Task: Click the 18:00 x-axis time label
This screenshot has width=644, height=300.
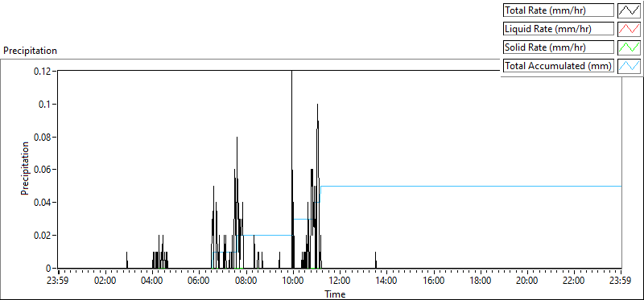Action: (x=480, y=281)
